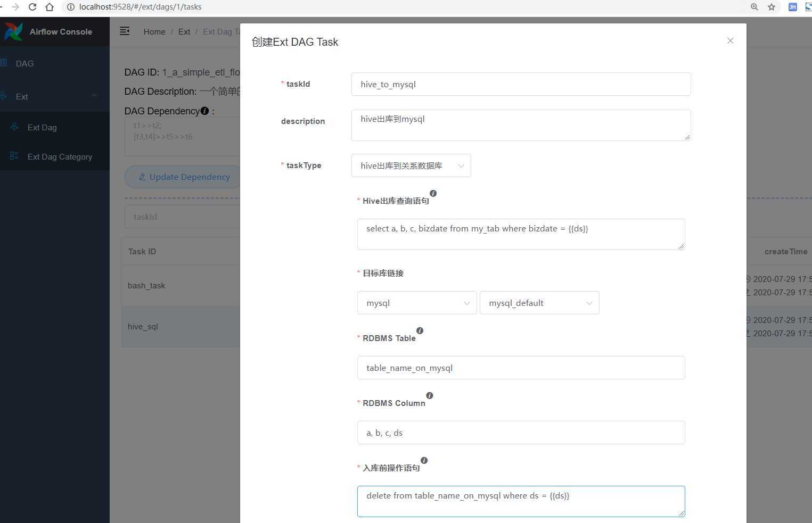Open the mysql_default connection dropdown
Viewport: 812px width, 523px height.
click(x=539, y=303)
